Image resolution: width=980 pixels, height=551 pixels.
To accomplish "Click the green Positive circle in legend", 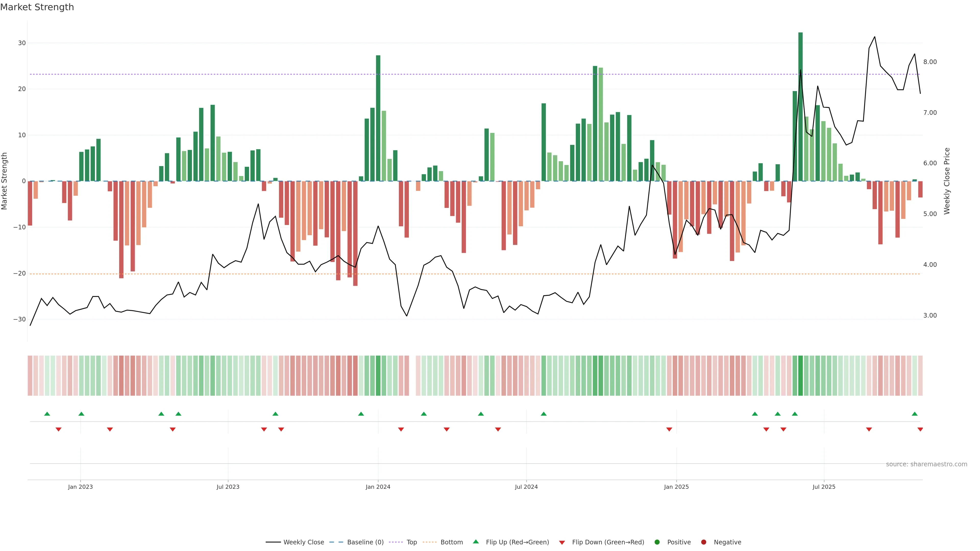I will coord(657,542).
